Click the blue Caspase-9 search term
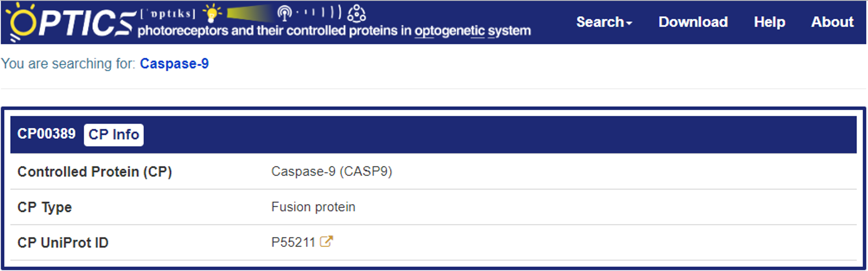 coord(174,63)
